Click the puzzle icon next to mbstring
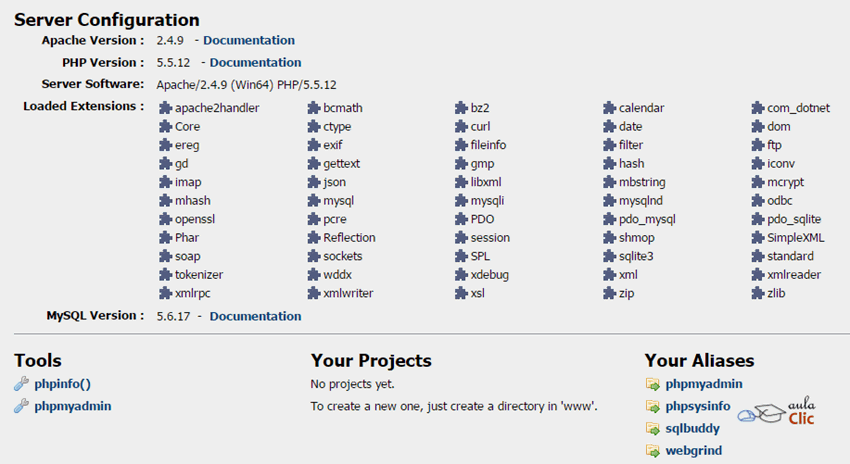850x464 pixels. [610, 183]
